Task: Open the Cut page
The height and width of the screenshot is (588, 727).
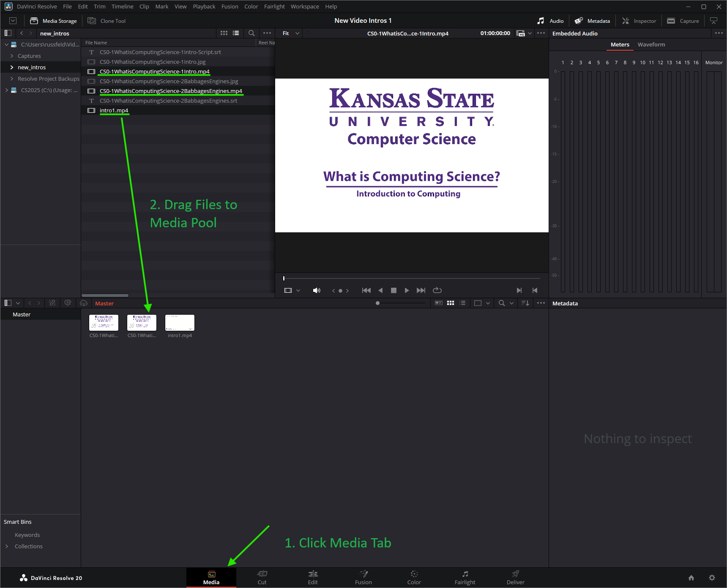Action: click(262, 577)
